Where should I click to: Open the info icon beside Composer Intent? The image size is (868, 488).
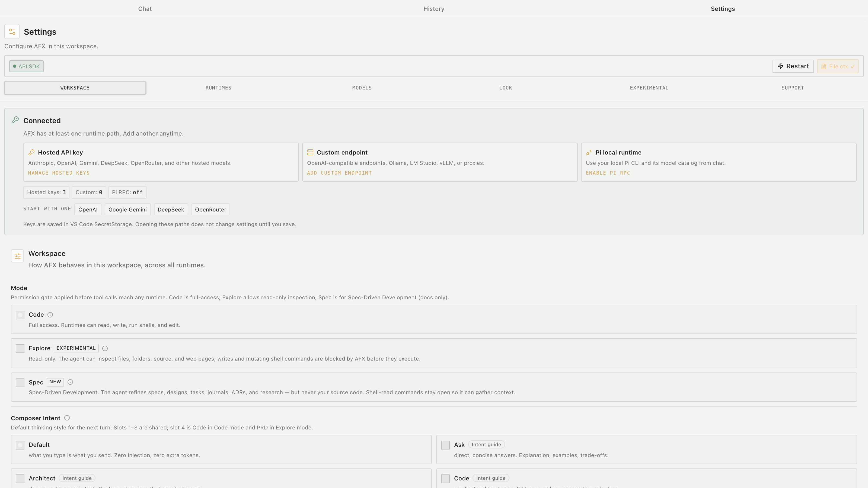pyautogui.click(x=67, y=418)
